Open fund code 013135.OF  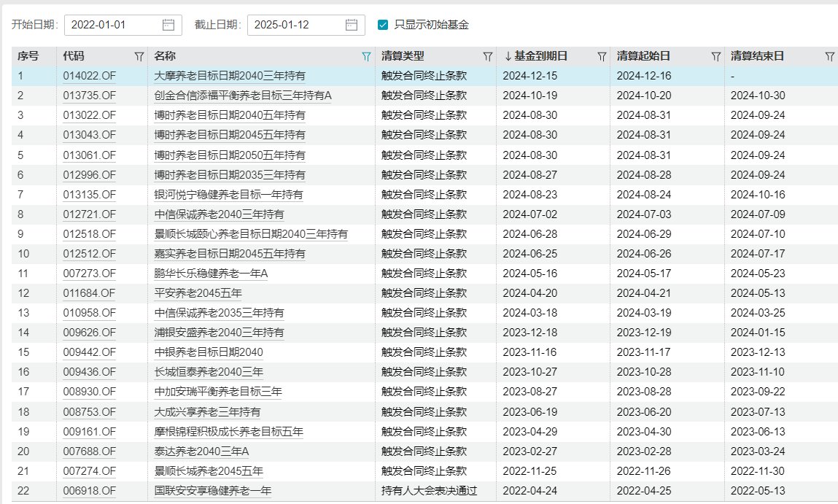(89, 195)
